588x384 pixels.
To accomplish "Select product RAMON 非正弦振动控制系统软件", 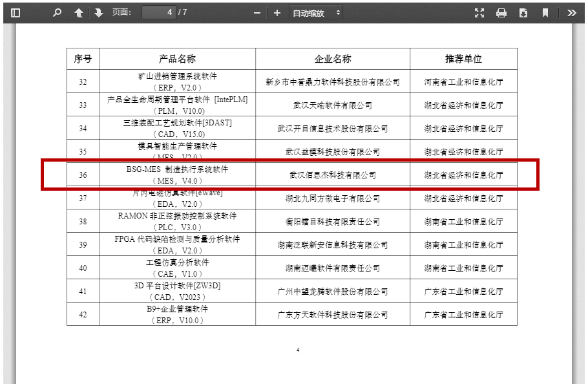I will [178, 216].
